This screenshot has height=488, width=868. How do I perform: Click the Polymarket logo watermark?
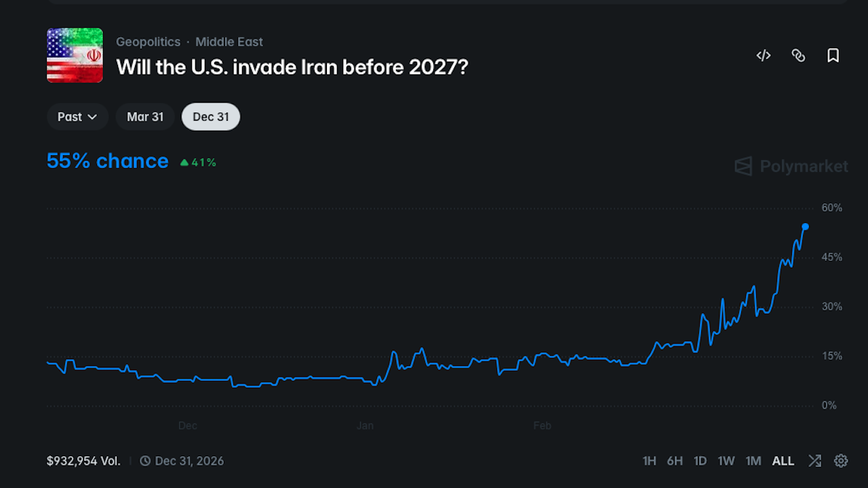[x=791, y=166]
